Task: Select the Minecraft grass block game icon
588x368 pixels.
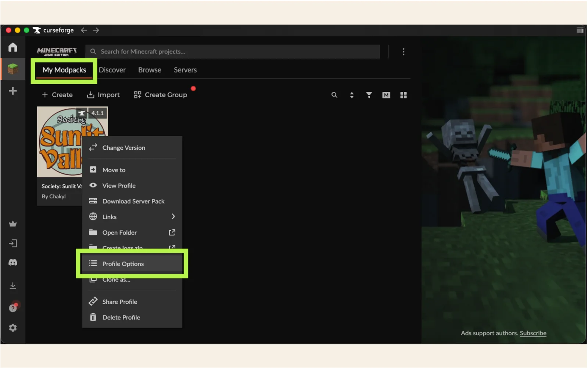Action: pos(13,69)
